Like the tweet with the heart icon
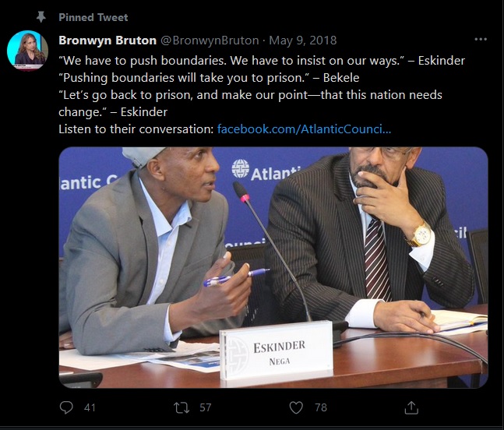 pyautogui.click(x=296, y=407)
